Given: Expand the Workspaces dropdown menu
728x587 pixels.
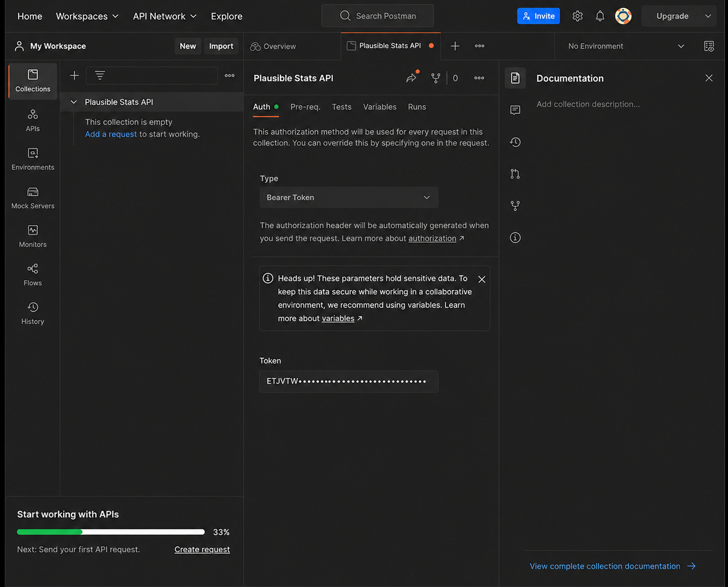Looking at the screenshot, I should tap(87, 16).
